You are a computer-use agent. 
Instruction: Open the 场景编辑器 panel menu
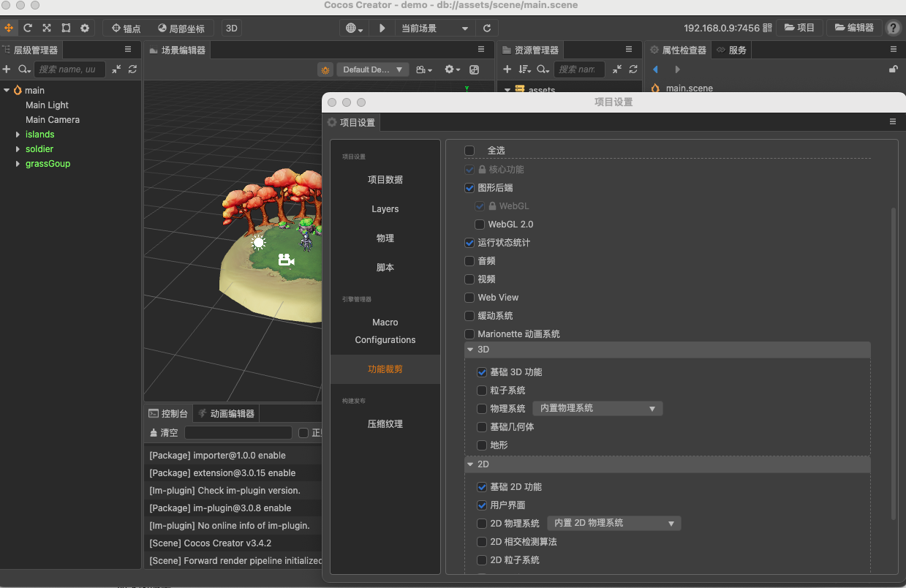tap(481, 50)
